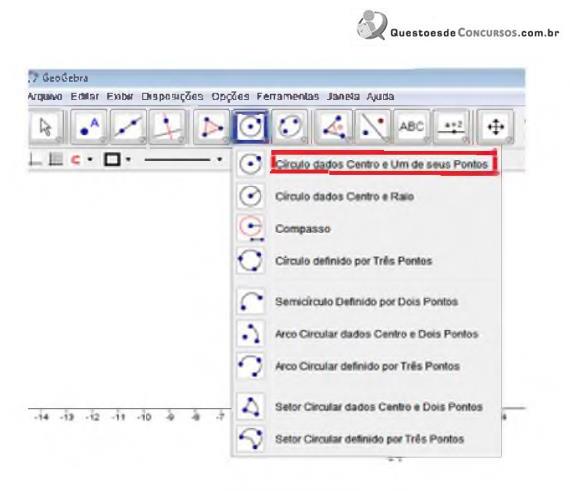Image resolution: width=570 pixels, height=491 pixels.
Task: Click icon for Círculo dados Centro e Raio
Action: tap(250, 196)
